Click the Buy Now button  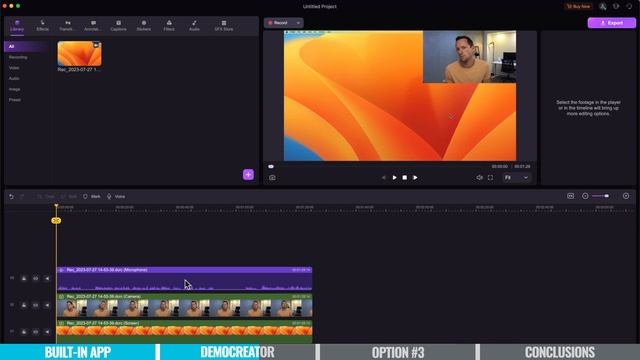(578, 6)
